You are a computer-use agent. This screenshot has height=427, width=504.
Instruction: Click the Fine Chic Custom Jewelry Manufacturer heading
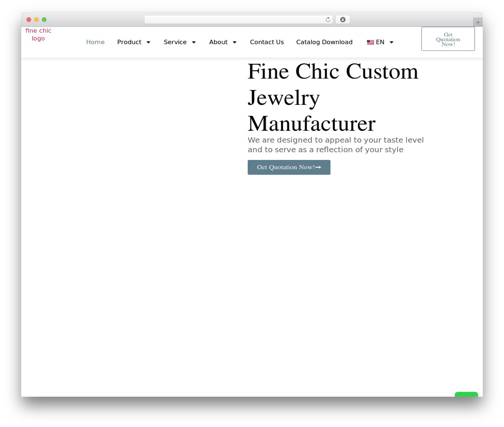click(333, 97)
